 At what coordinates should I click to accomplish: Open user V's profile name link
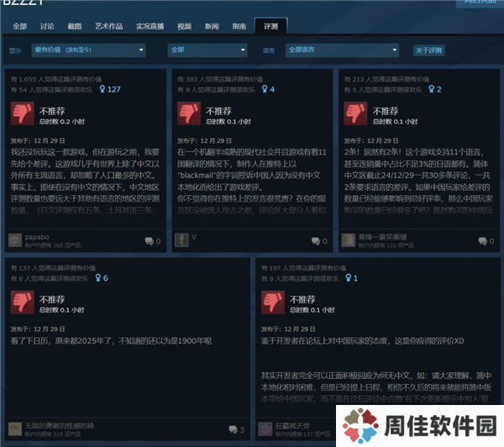click(194, 237)
